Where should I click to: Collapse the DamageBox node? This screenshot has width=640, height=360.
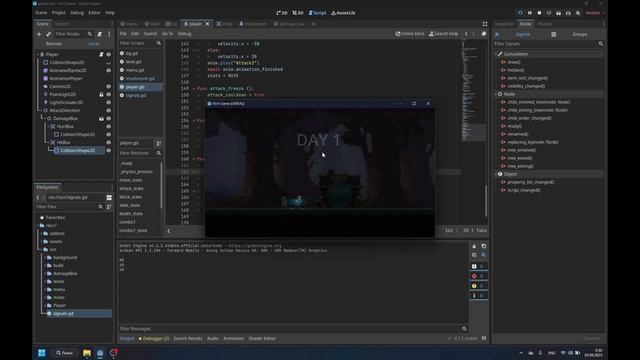click(x=45, y=118)
